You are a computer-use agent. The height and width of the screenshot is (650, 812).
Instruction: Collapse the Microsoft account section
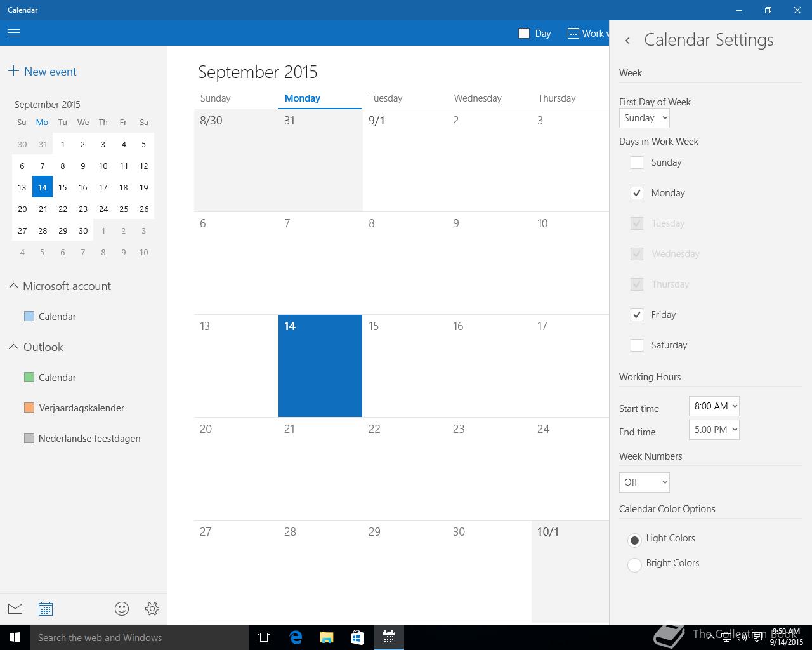[x=13, y=286]
